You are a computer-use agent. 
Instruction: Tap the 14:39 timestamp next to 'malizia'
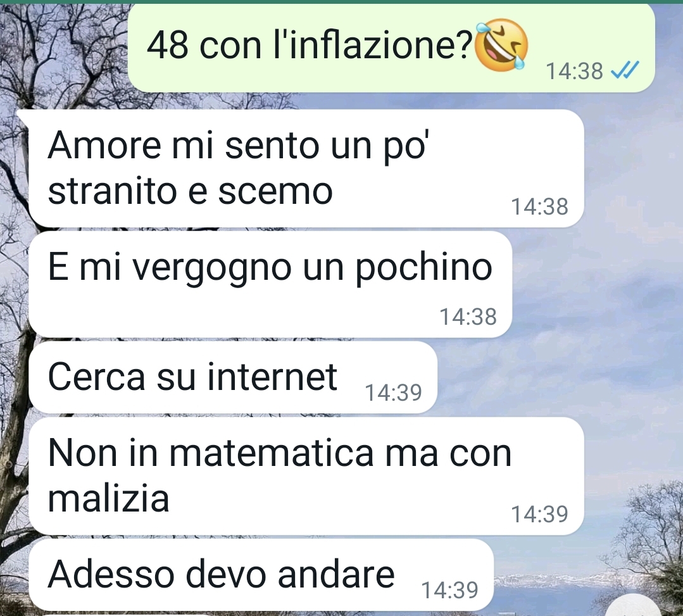[539, 514]
